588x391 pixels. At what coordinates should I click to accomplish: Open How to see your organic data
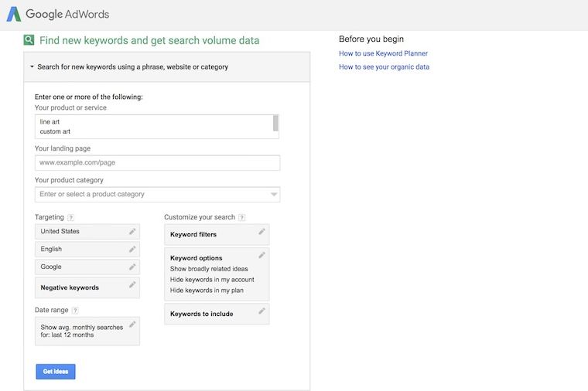pos(384,67)
